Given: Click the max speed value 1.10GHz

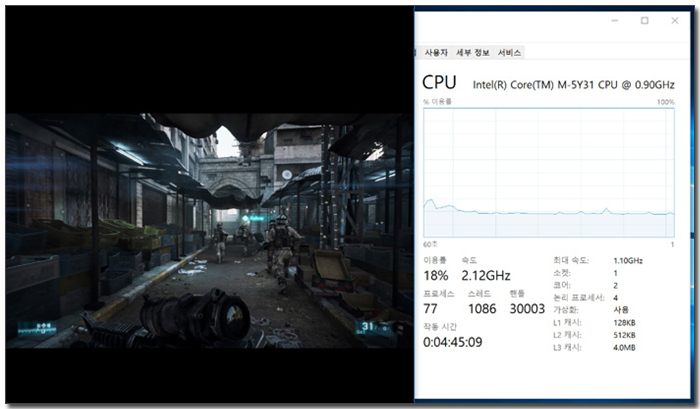Looking at the screenshot, I should pyautogui.click(x=628, y=261).
